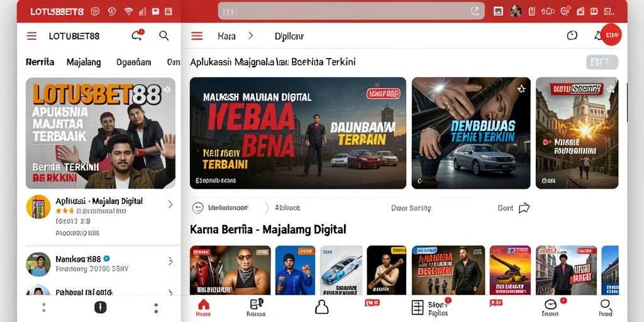Open notifications icon with red badge near LOTUBLET88

coord(137,35)
